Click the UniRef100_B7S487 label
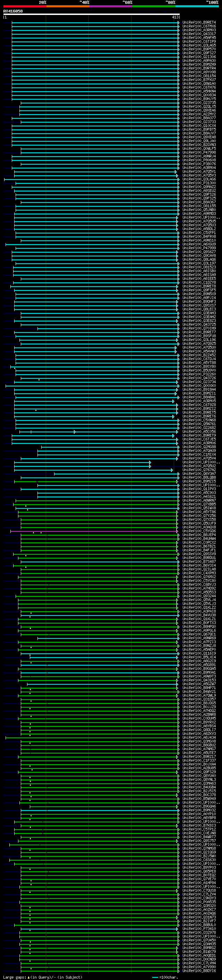The width and height of the screenshot is (222, 980). [199, 561]
